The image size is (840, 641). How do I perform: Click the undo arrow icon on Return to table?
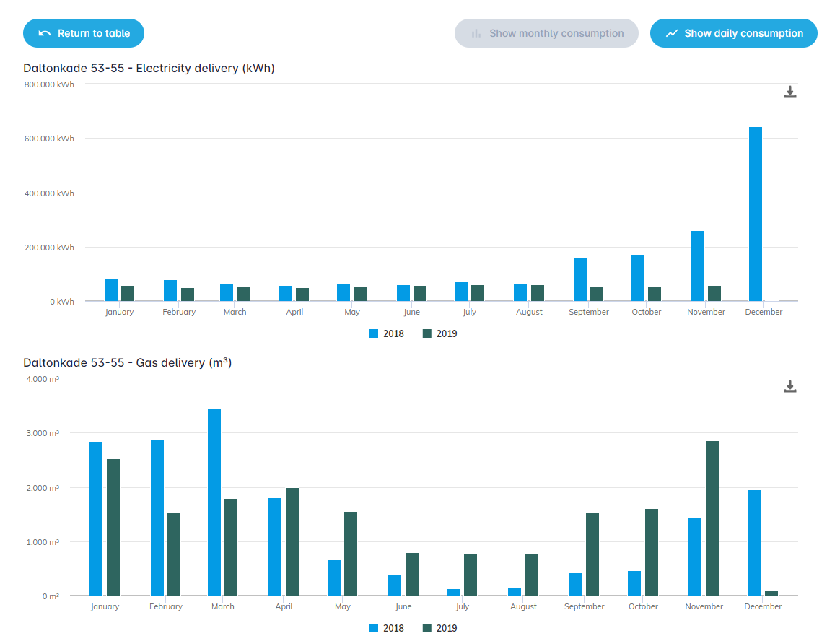coord(45,33)
